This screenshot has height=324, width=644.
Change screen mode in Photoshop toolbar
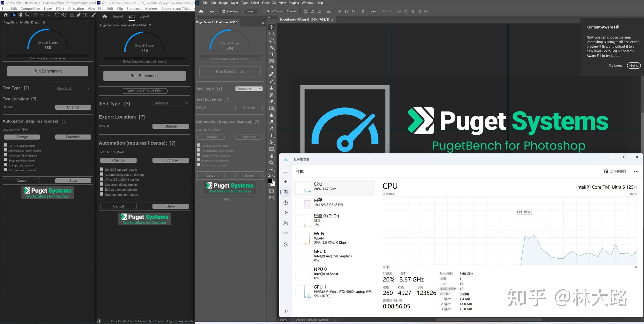(x=271, y=198)
